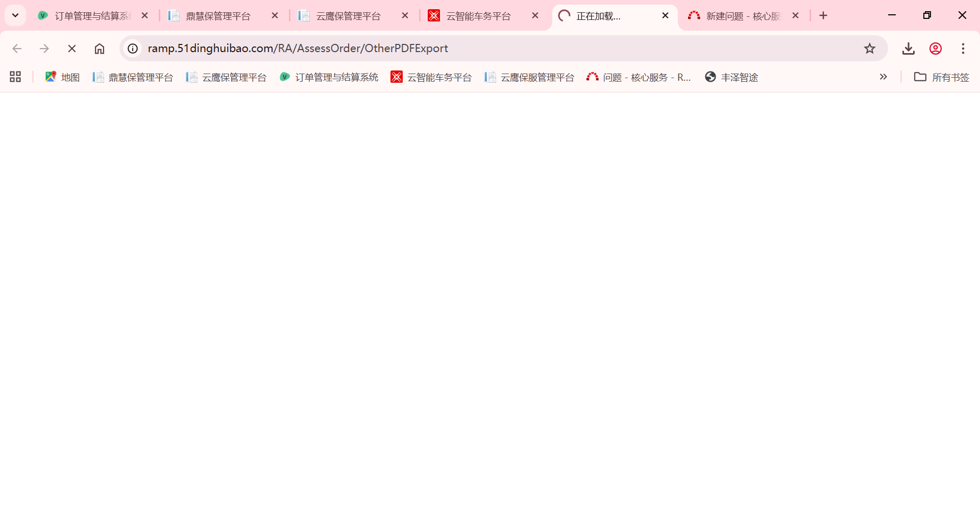The image size is (980, 521).
Task: Close the 云智能车务平台 tab
Action: point(535,16)
